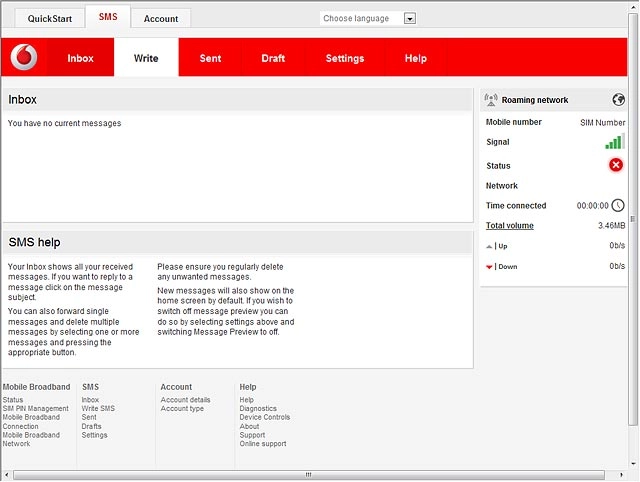Open the Settings tab in red bar
Viewport: 640px width, 482px height.
pyautogui.click(x=345, y=58)
